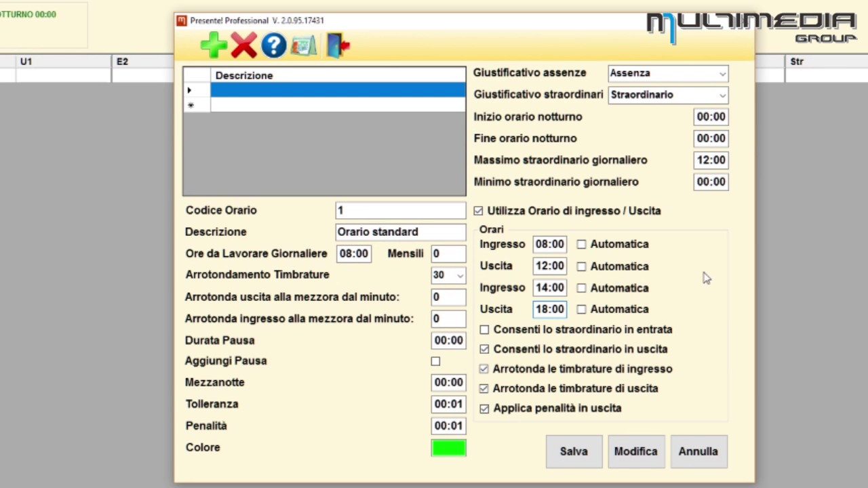Toggle Arrotonda le timbrature di uscita
The width and height of the screenshot is (868, 488).
(x=484, y=388)
